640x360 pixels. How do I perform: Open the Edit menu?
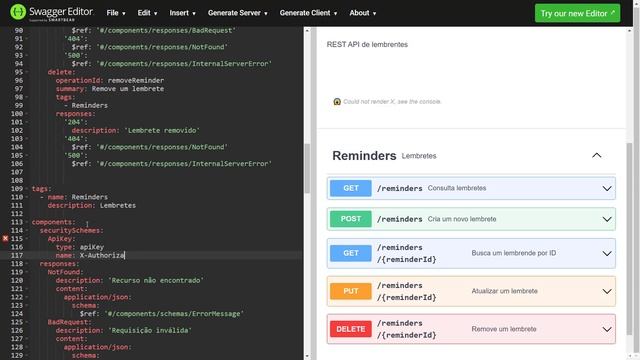[147, 13]
